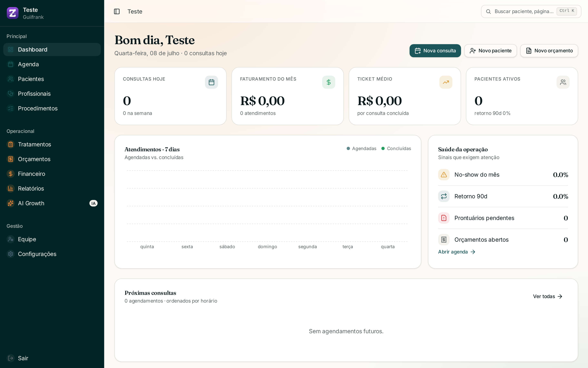Click the search magnifier icon
Image resolution: width=588 pixels, height=368 pixels.
[488, 11]
